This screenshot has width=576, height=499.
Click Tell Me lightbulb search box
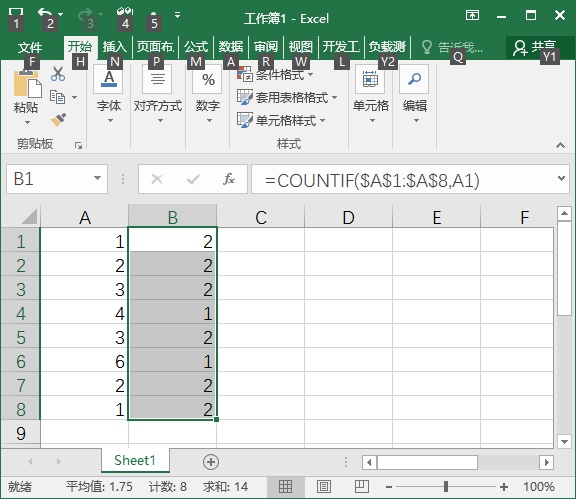point(452,48)
